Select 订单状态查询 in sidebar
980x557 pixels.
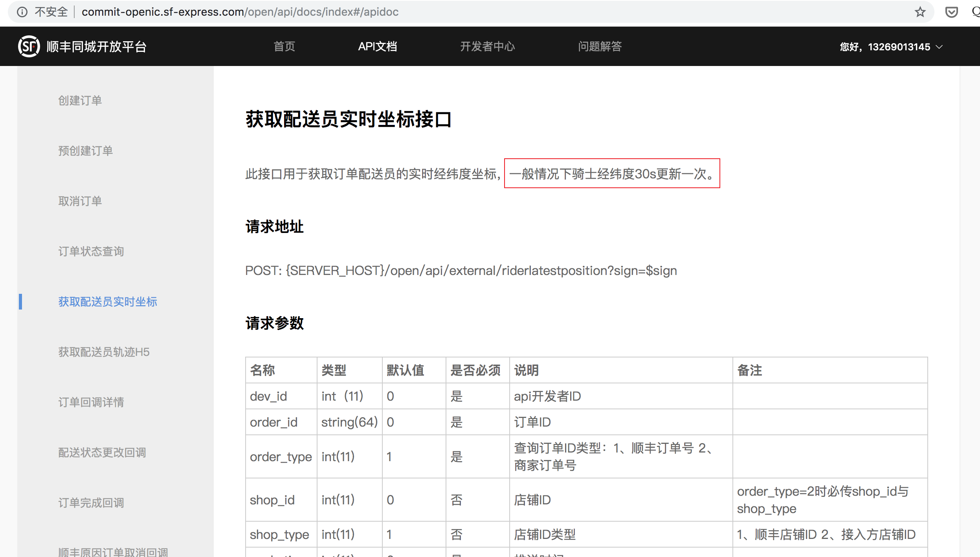point(91,251)
